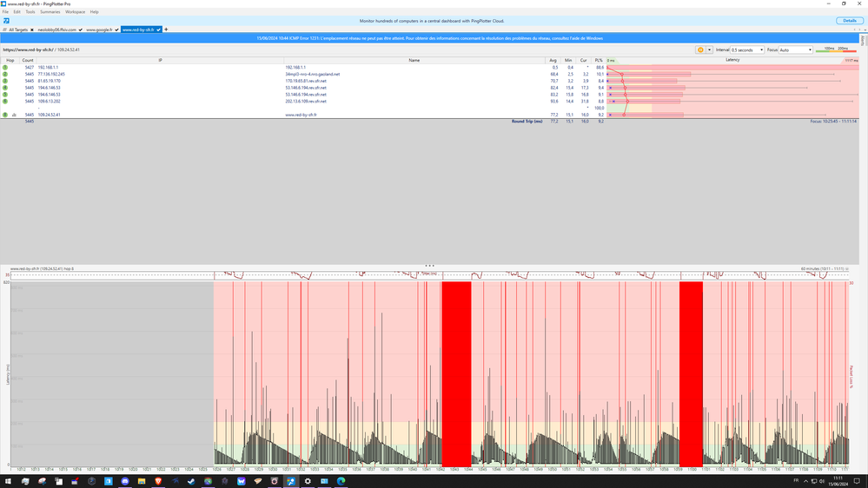
Task: Click graph icon beside final hop
Action: point(16,115)
